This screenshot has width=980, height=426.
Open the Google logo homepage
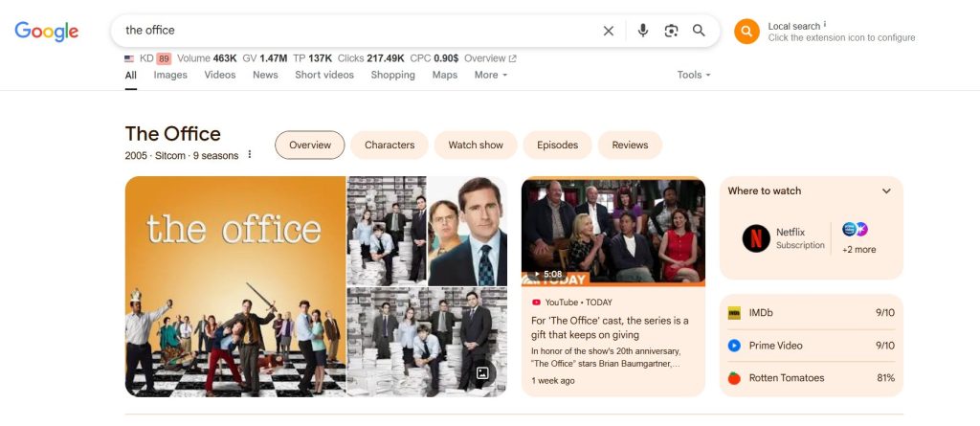tap(46, 32)
